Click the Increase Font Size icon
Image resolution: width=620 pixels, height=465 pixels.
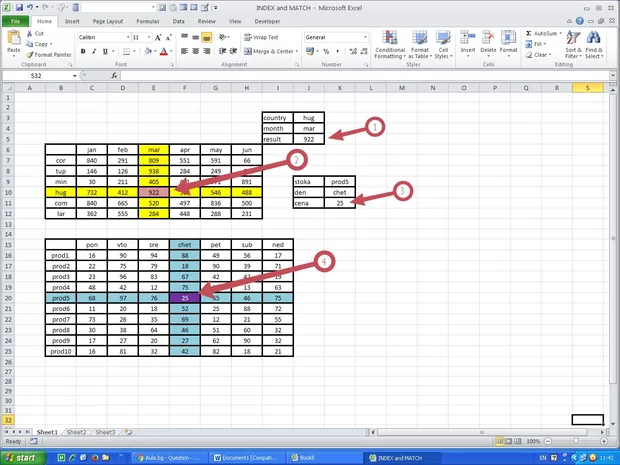pos(158,38)
